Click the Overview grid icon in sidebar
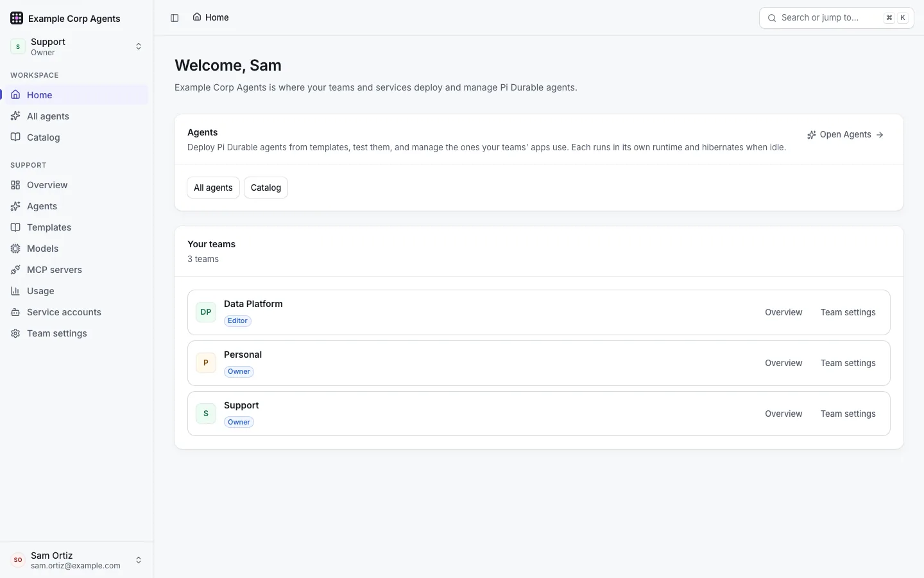The width and height of the screenshot is (924, 578). [15, 184]
